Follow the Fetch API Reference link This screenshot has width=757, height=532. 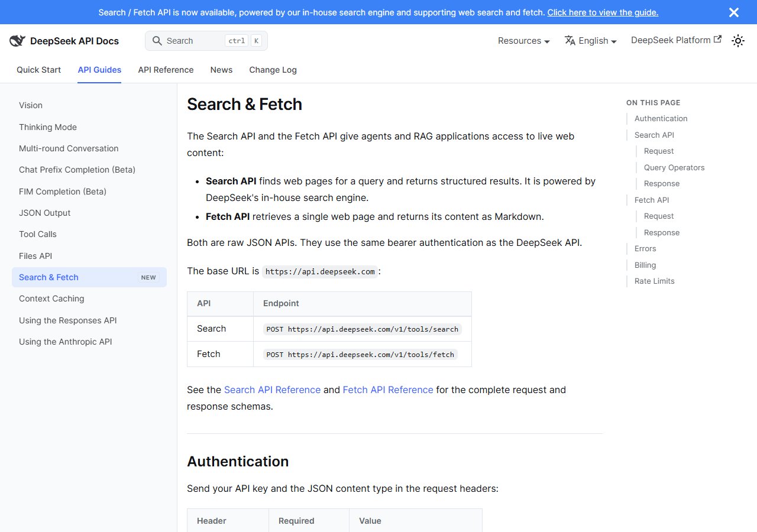point(388,390)
